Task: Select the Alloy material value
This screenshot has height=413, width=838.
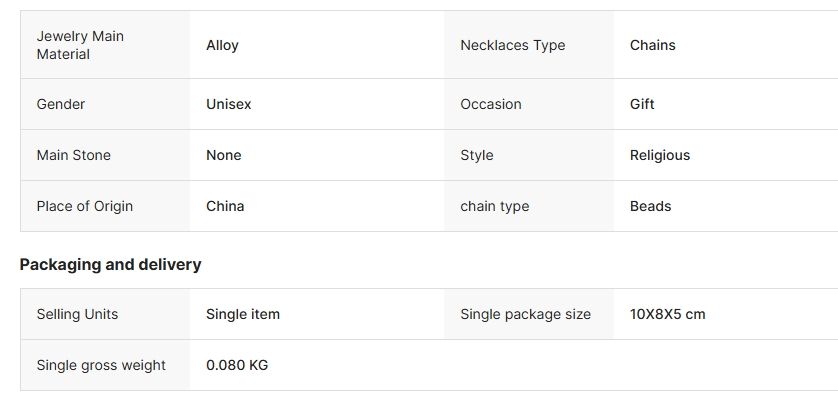Action: click(x=222, y=45)
